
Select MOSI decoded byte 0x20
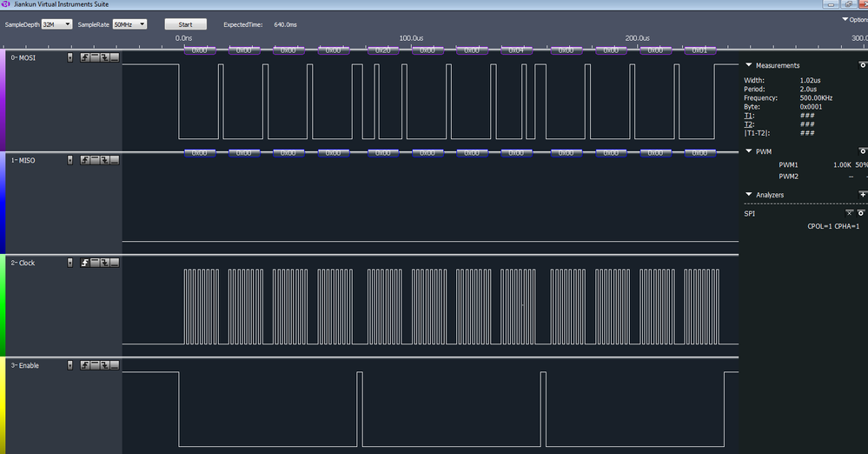383,50
